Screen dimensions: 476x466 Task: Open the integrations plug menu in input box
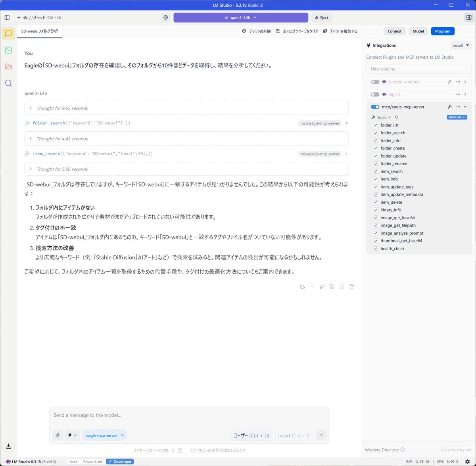tap(72, 435)
